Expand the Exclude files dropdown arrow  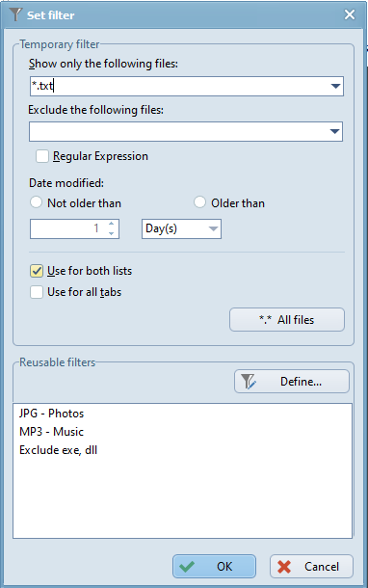[x=334, y=132]
